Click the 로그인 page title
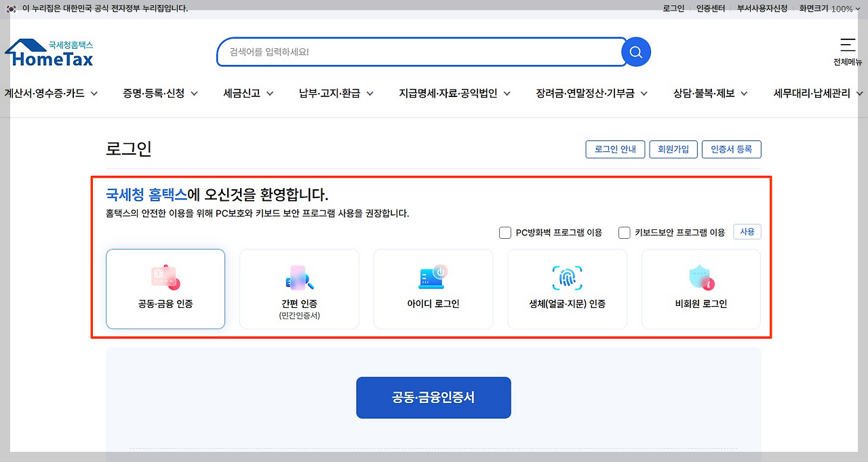This screenshot has height=462, width=868. coord(129,149)
